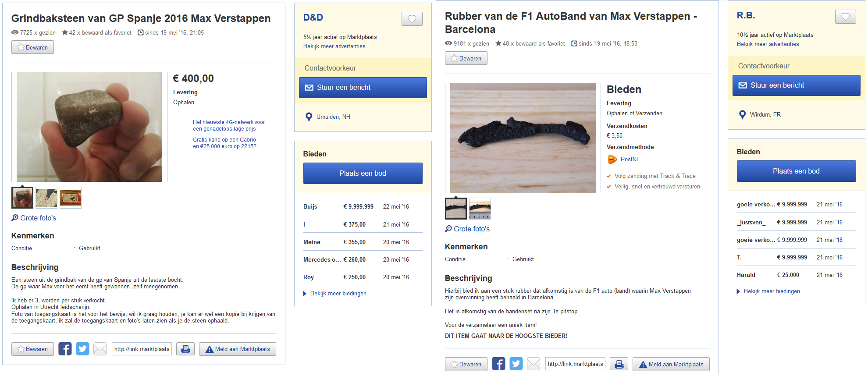Tweet the rubber ad via Twitter icon

[x=516, y=364]
